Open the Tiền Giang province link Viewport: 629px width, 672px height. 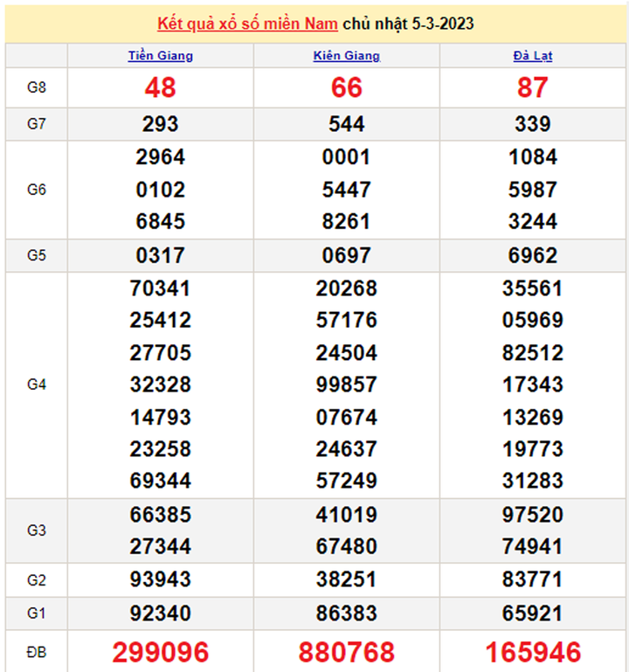click(x=161, y=56)
